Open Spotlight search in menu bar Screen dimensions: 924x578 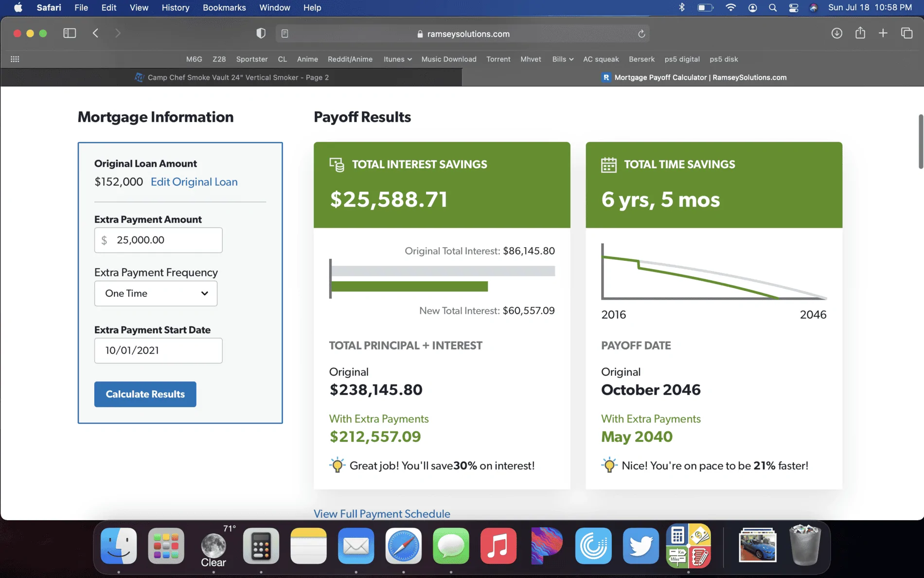click(x=773, y=7)
